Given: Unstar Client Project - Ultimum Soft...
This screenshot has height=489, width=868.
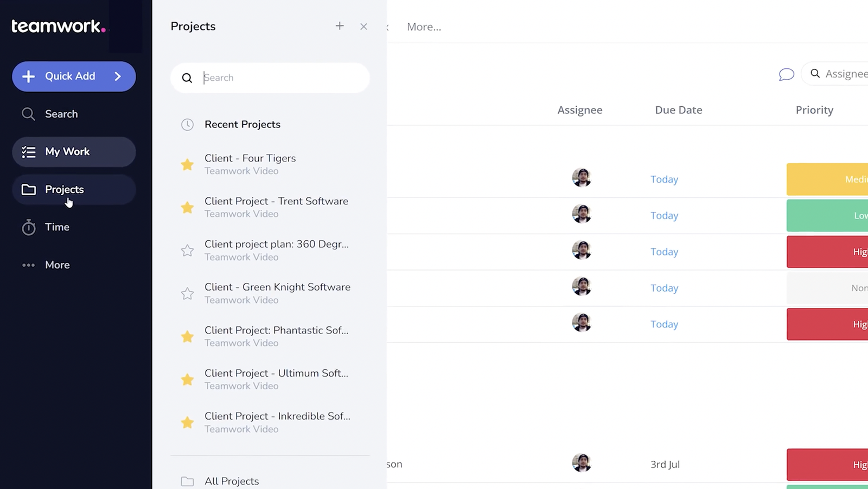Looking at the screenshot, I should pyautogui.click(x=187, y=379).
